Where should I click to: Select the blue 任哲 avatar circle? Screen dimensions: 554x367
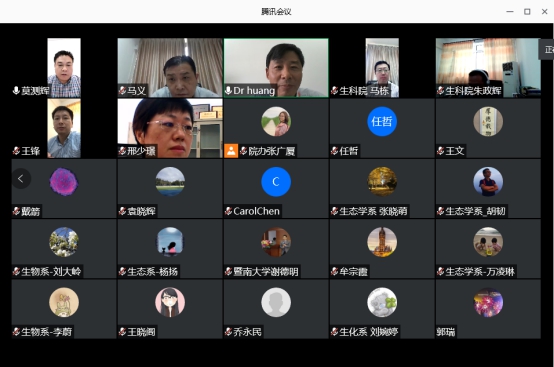click(382, 122)
